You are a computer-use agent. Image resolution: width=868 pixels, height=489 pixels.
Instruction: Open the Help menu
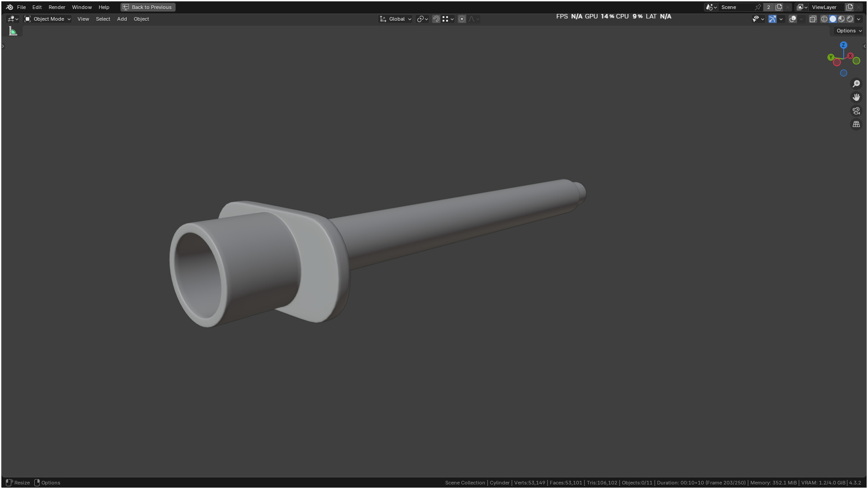[104, 7]
